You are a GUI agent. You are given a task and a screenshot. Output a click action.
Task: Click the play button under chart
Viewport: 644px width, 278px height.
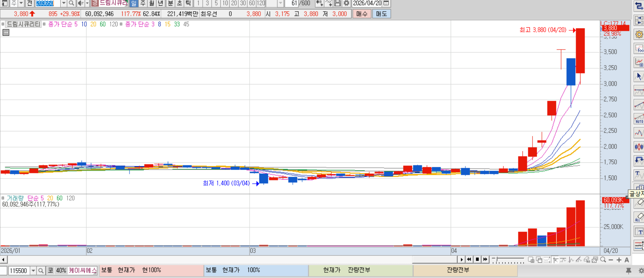click(462, 260)
